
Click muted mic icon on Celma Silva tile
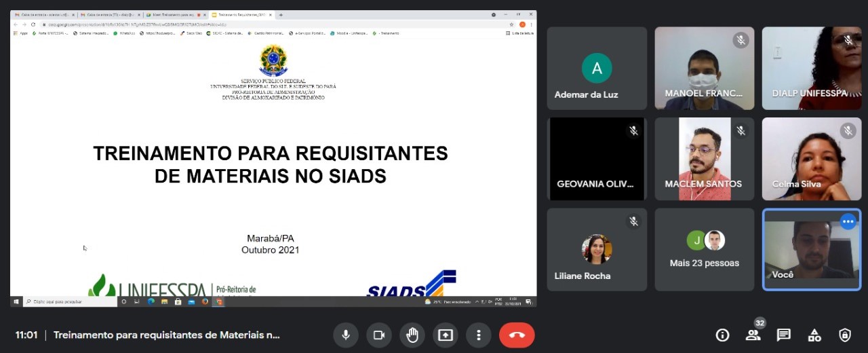tap(848, 130)
